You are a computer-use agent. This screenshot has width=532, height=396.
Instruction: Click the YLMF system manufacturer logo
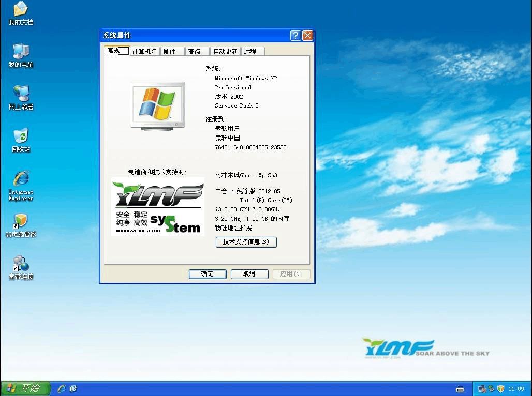pos(158,207)
